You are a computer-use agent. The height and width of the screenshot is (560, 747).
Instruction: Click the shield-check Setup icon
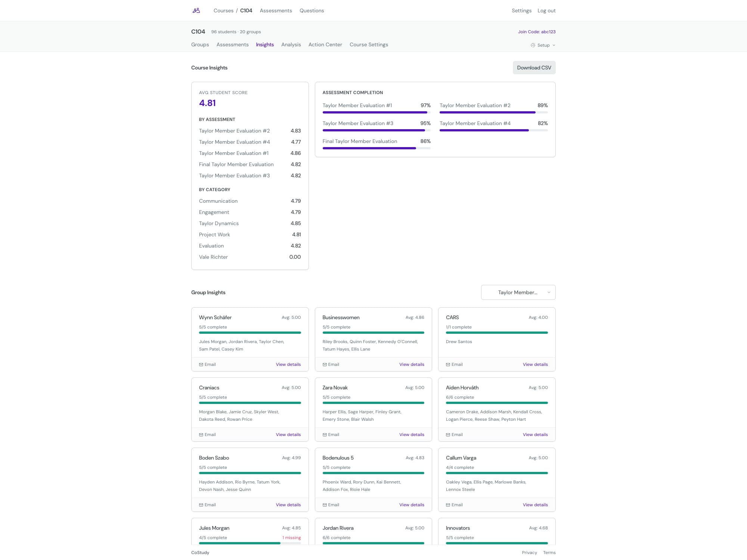click(x=533, y=45)
